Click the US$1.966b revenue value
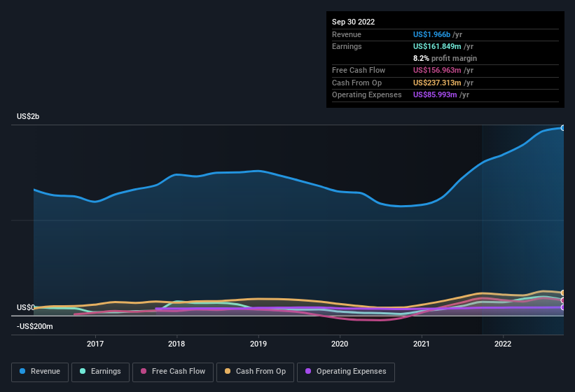575x392 pixels. pyautogui.click(x=431, y=34)
